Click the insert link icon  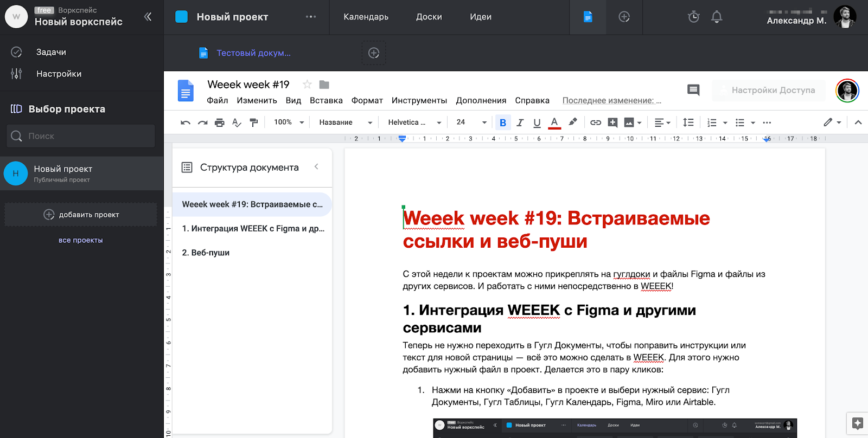click(x=596, y=123)
